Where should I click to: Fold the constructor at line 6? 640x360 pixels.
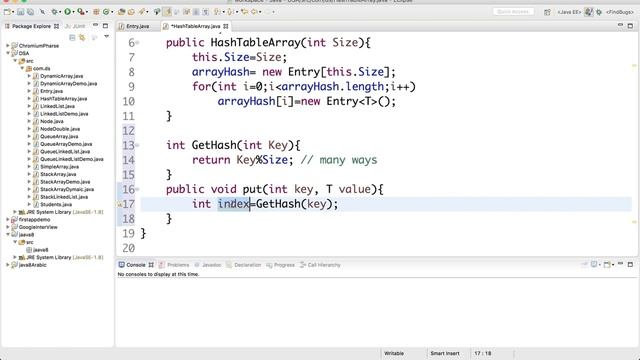138,42
